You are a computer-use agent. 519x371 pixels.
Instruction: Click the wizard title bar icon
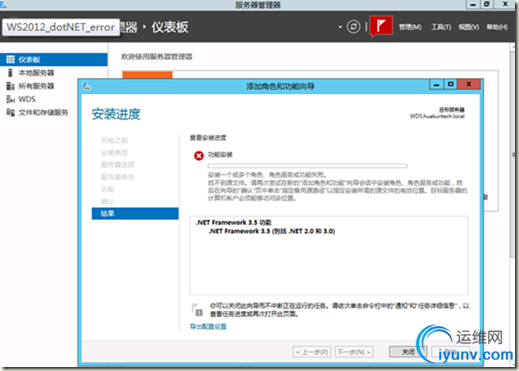tap(87, 86)
